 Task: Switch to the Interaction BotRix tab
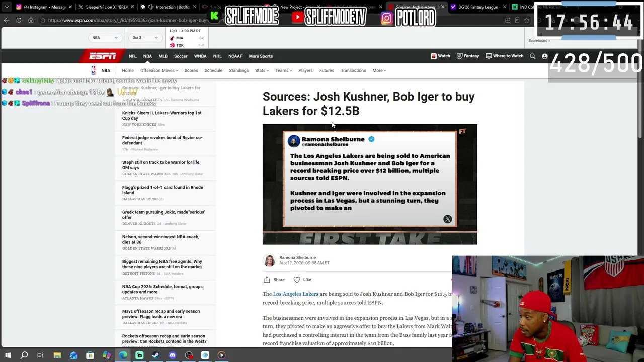point(169,7)
